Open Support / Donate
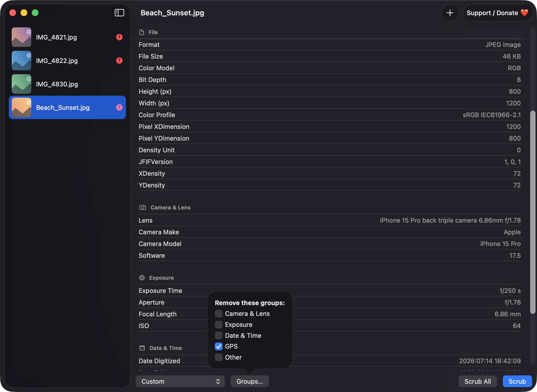 click(x=497, y=13)
